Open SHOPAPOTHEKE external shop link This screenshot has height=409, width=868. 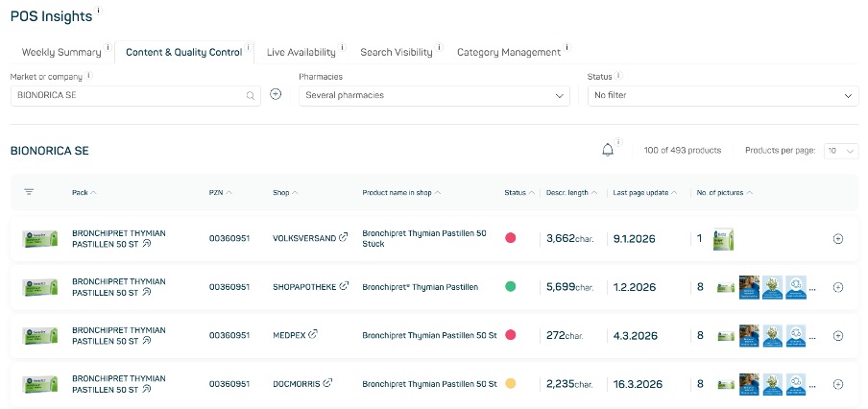344,286
